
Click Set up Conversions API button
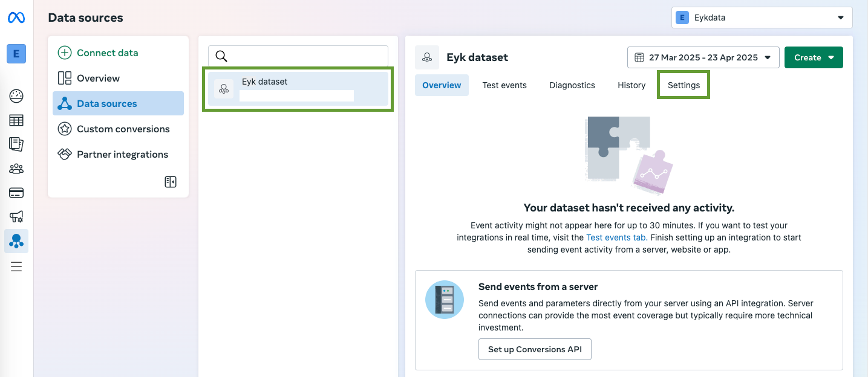coord(535,349)
